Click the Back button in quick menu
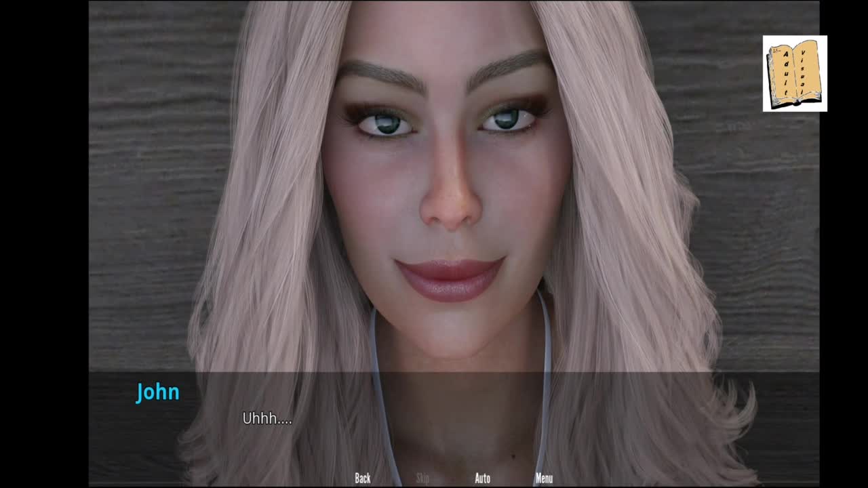868x488 pixels. pos(363,479)
